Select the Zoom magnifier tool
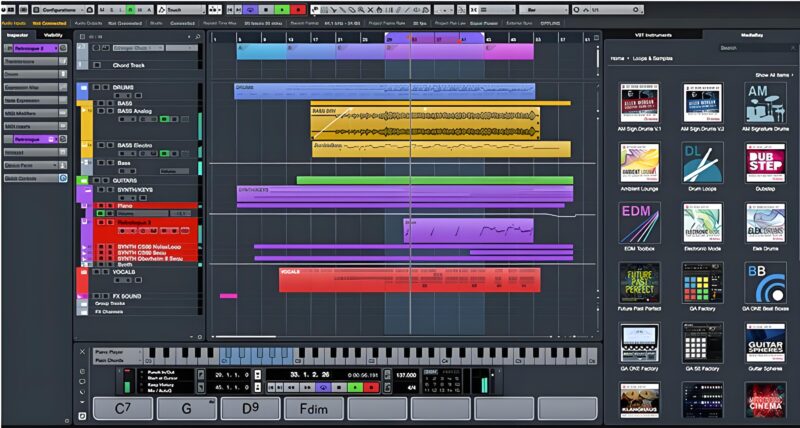Image resolution: width=800 pixels, height=428 pixels. pos(361,10)
